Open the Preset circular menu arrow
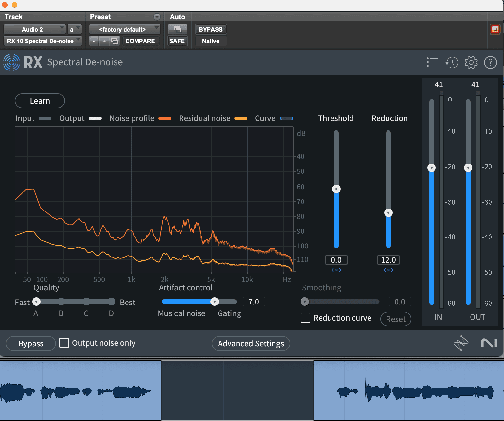Viewport: 504px width, 421px height. 157,17
